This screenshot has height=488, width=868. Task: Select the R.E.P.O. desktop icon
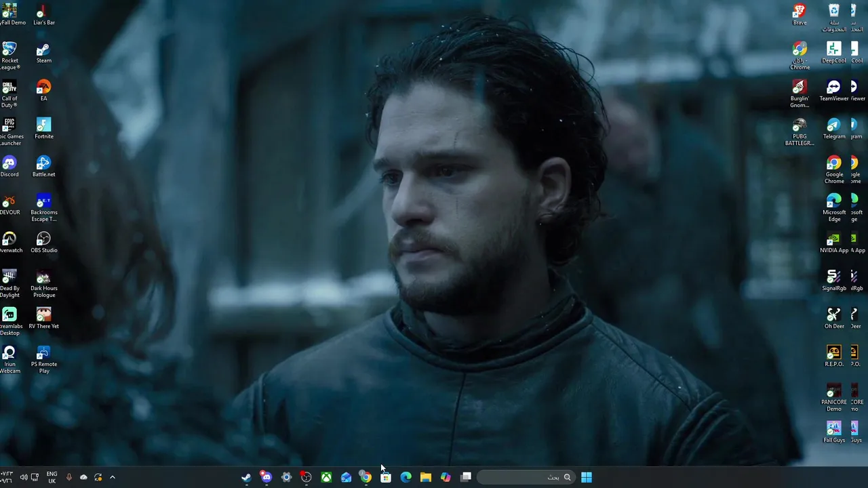point(834,357)
